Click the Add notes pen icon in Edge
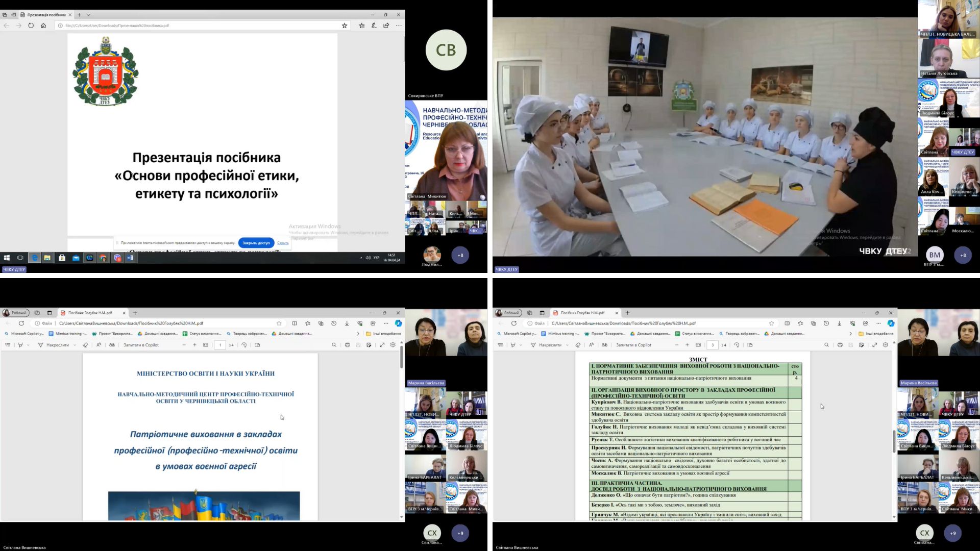This screenshot has width=980, height=551. coord(374,26)
